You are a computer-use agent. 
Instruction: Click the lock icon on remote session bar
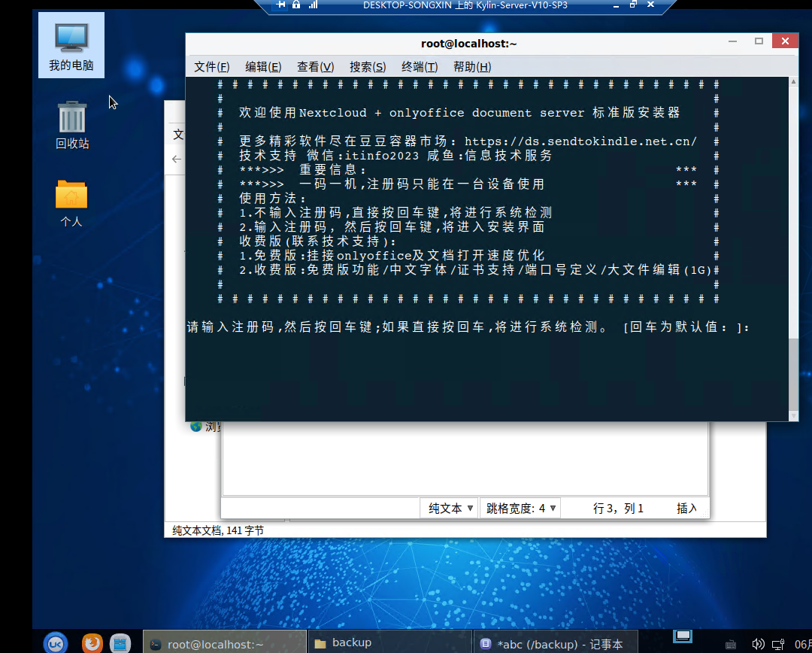tap(296, 5)
